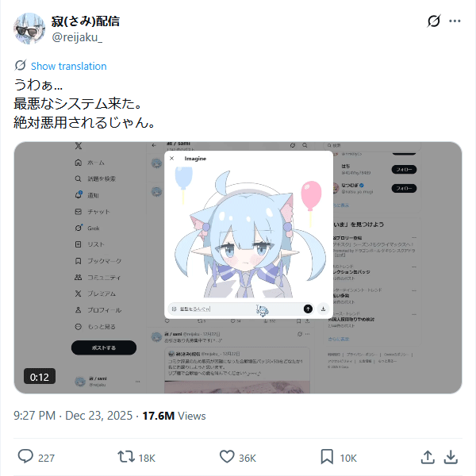Click the Grok icon in tweet header
This screenshot has width=476, height=476.
point(433,21)
